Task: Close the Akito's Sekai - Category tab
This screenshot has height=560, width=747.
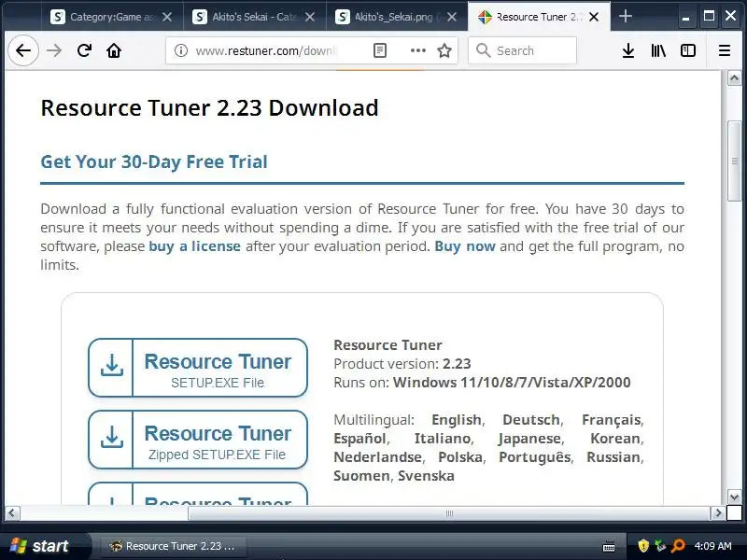Action: pos(310,17)
